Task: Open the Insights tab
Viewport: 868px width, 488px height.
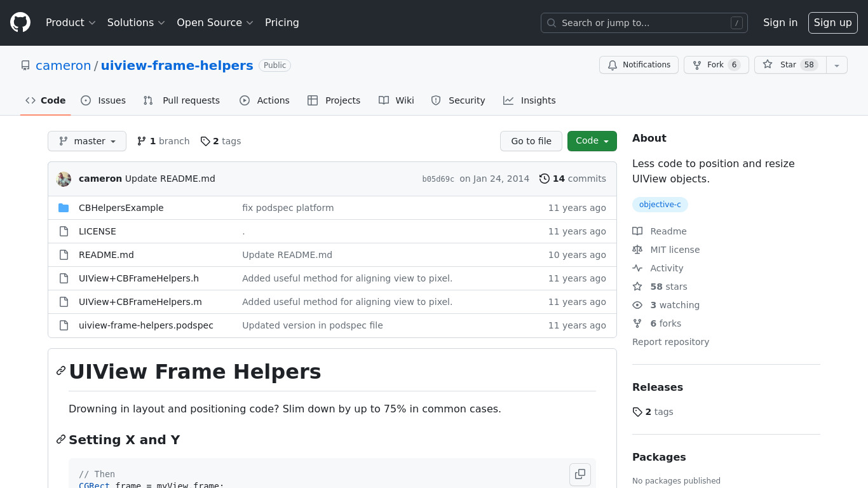Action: pyautogui.click(x=529, y=100)
